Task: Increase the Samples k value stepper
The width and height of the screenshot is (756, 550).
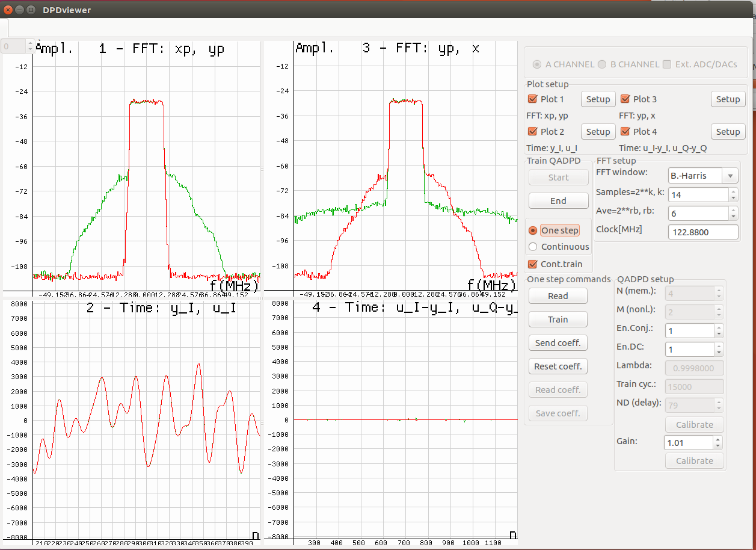Action: coord(733,191)
